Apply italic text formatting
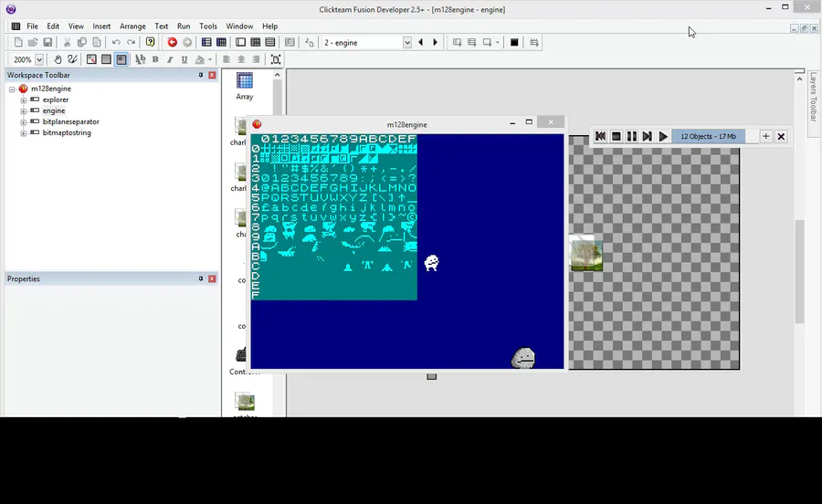 [170, 59]
